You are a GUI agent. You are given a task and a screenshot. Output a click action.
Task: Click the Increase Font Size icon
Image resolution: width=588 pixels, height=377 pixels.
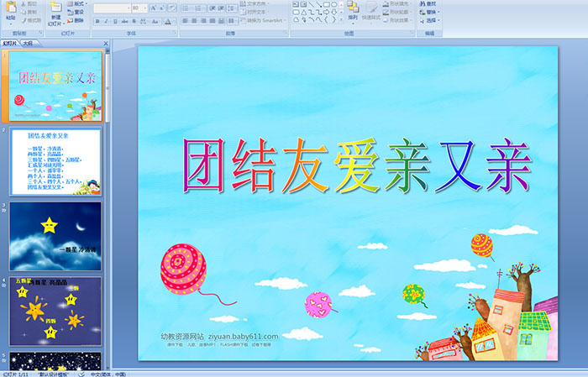click(x=154, y=8)
